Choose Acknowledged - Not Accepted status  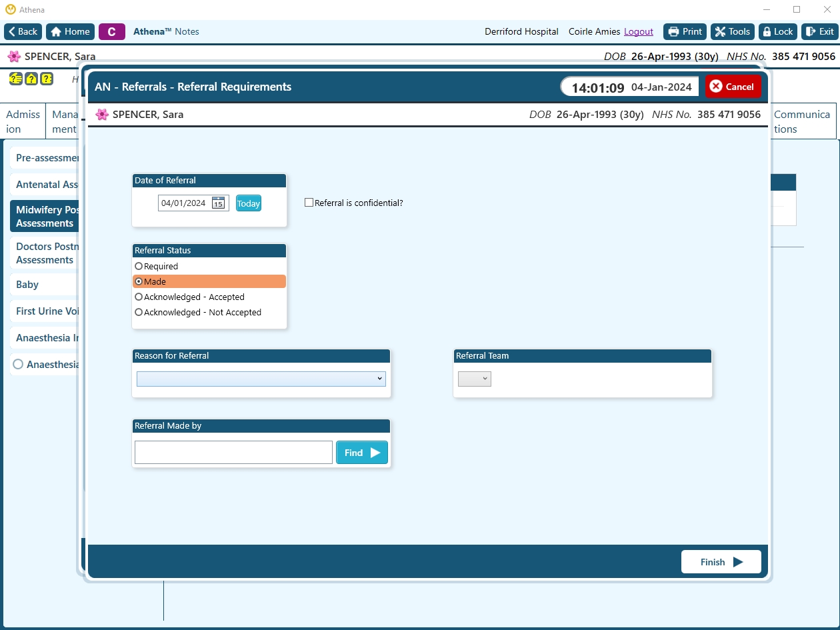click(x=209, y=312)
